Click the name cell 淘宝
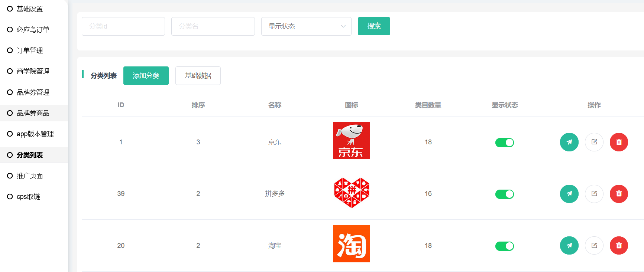 coord(275,246)
